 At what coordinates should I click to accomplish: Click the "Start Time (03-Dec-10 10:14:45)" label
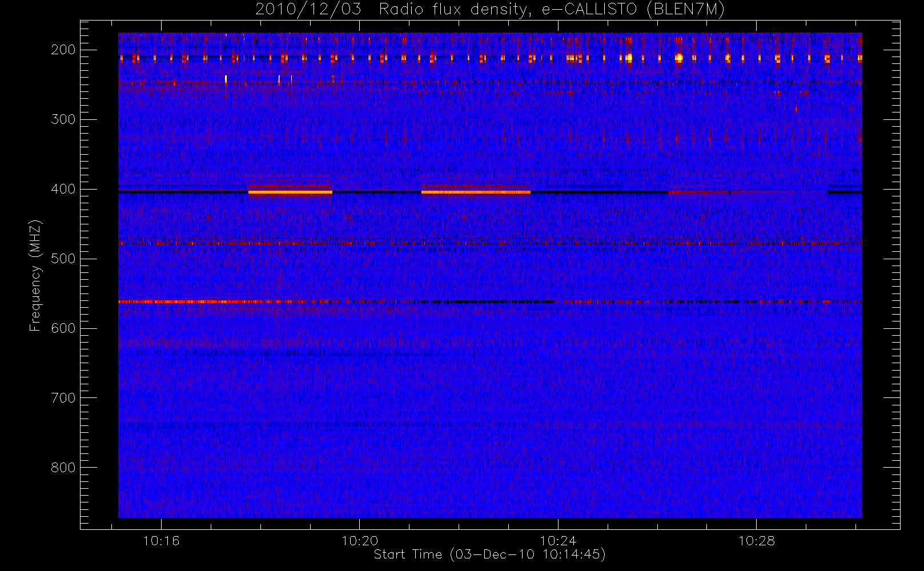pyautogui.click(x=489, y=554)
